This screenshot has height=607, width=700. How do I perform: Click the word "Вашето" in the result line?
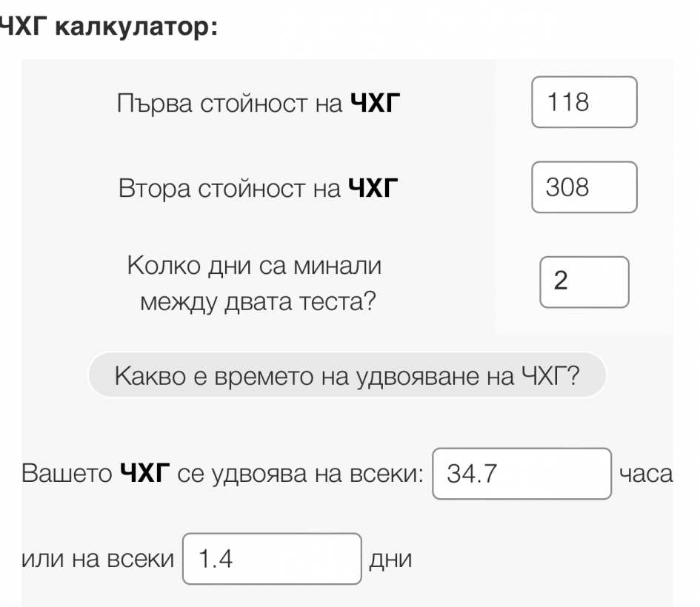(67, 474)
